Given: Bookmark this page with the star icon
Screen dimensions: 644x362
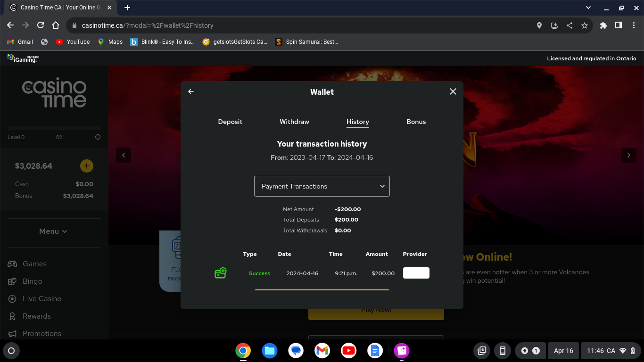Looking at the screenshot, I should (585, 25).
